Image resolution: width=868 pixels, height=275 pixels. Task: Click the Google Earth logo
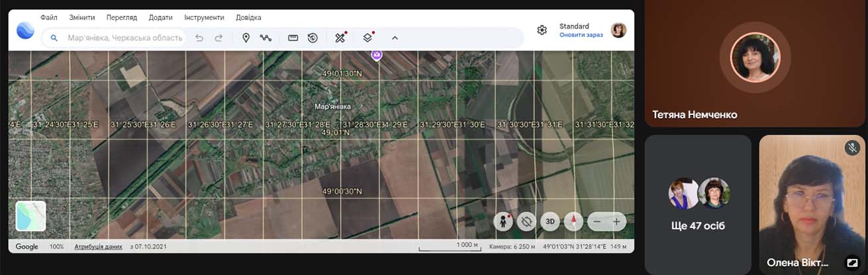(25, 30)
